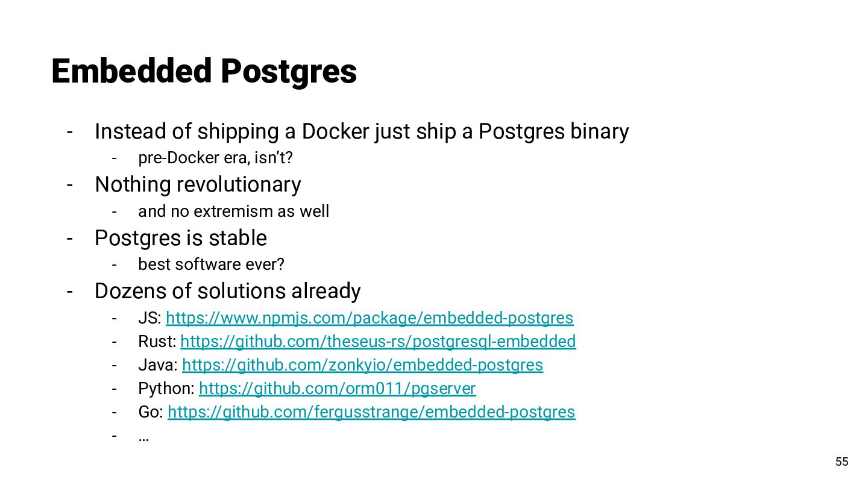
Task: Click the slide number 55
Action: tap(841, 462)
